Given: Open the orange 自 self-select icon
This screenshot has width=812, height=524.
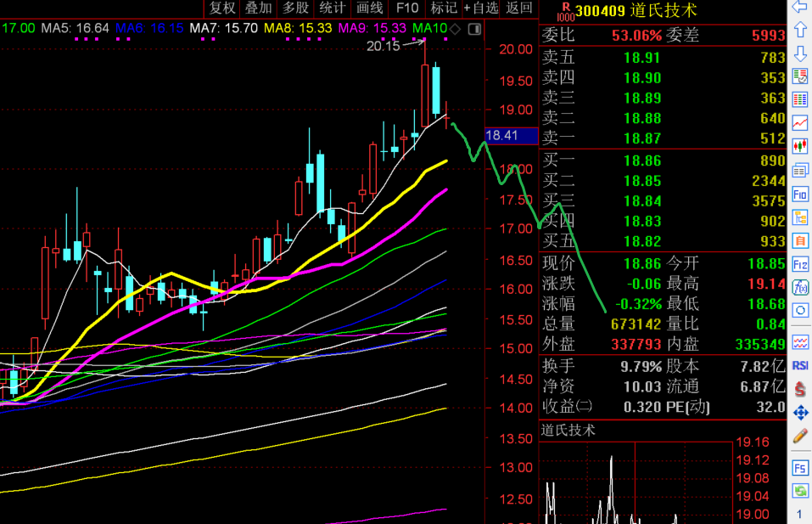Looking at the screenshot, I should coord(800,241).
